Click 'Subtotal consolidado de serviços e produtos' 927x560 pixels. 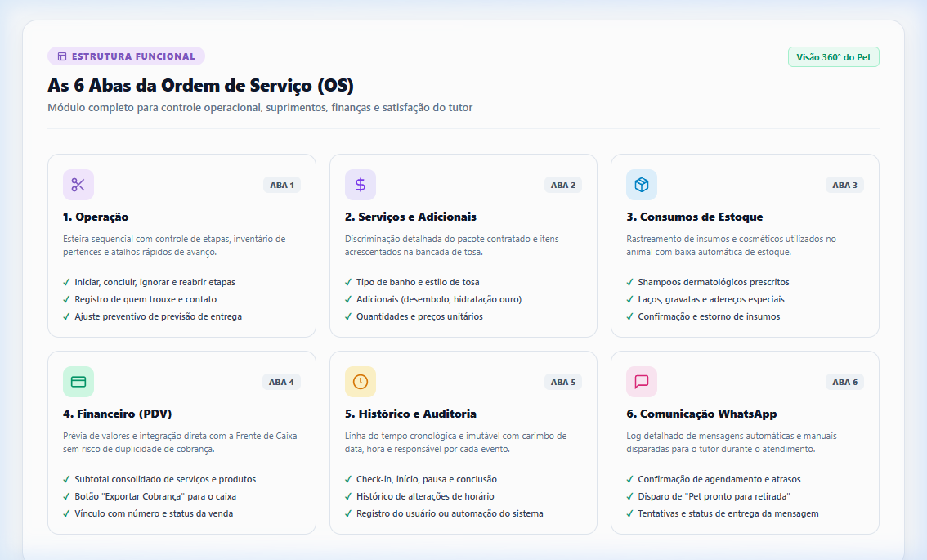(x=165, y=480)
